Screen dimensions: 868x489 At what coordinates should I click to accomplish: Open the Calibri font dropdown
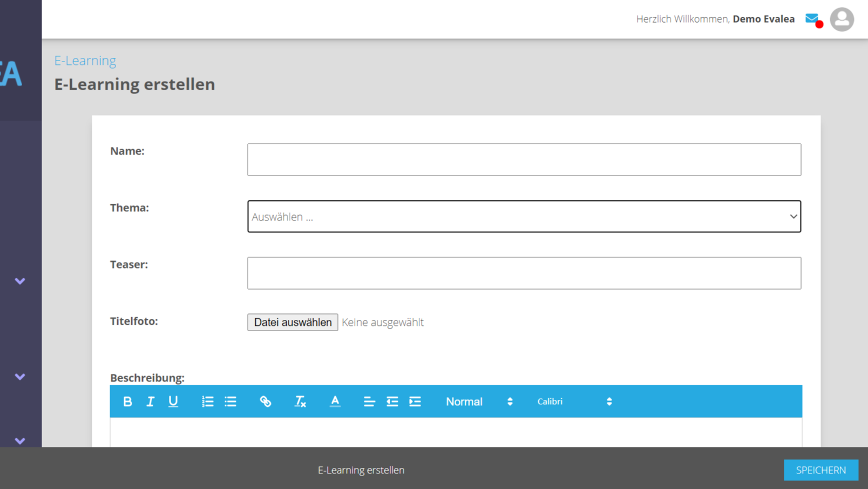click(x=575, y=401)
